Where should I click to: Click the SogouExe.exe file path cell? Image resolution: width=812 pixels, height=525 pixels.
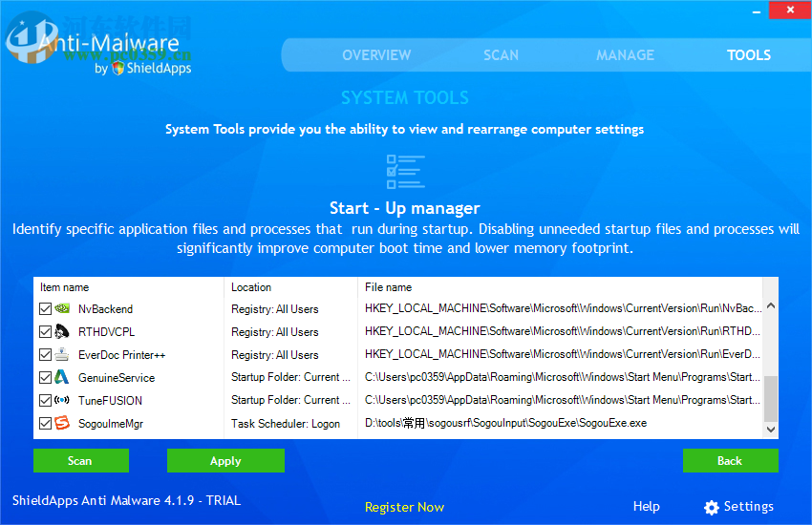click(x=506, y=423)
